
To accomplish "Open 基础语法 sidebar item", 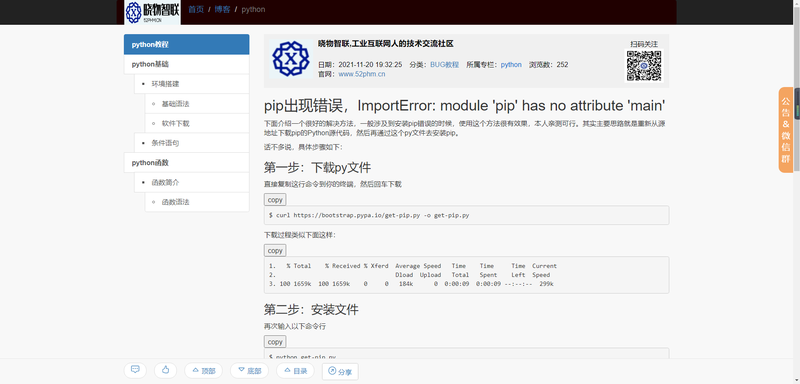I will 197,104.
